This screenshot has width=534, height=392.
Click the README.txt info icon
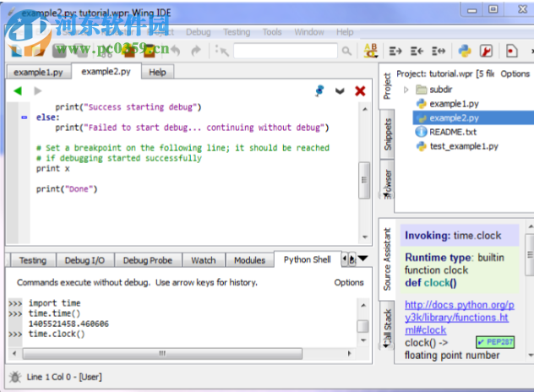[x=421, y=132]
